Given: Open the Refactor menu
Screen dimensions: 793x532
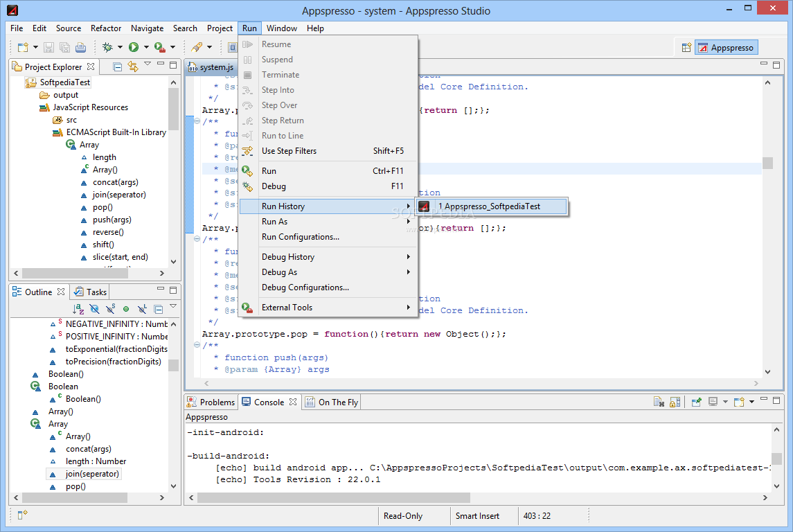Looking at the screenshot, I should click(x=106, y=28).
